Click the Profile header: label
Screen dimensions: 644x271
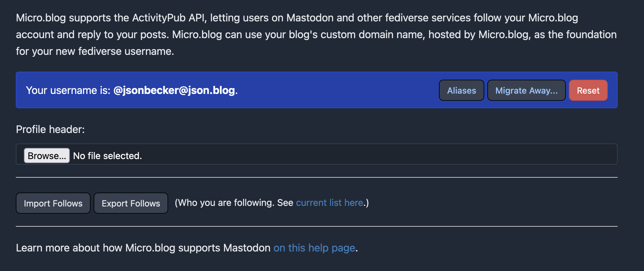[x=50, y=129]
